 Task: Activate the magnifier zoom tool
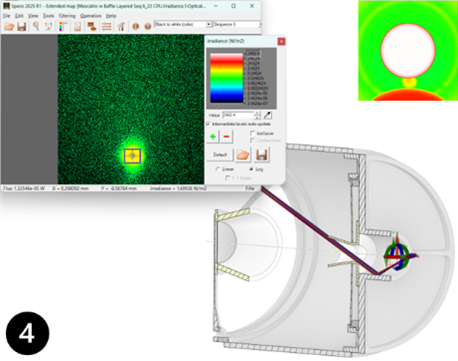[36, 26]
